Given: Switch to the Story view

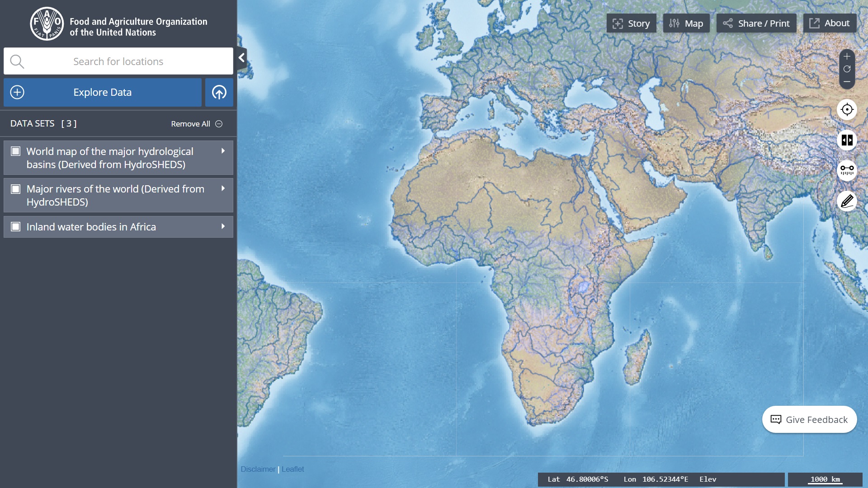Looking at the screenshot, I should tap(631, 23).
